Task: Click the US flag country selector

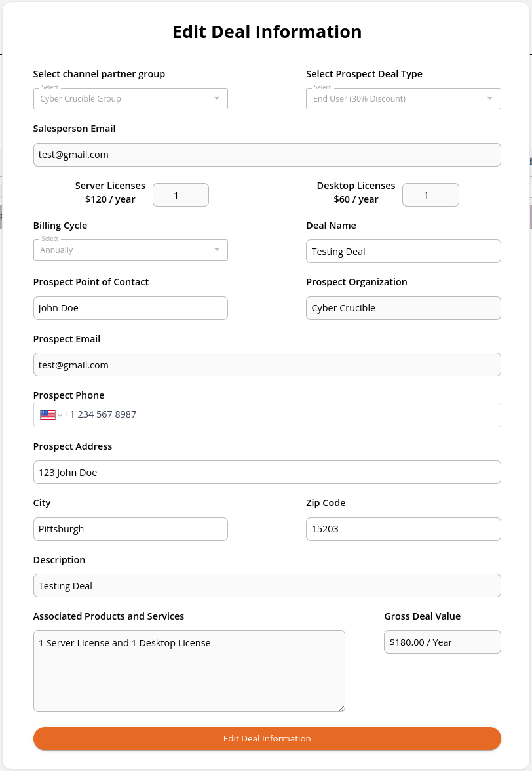Action: (50, 415)
